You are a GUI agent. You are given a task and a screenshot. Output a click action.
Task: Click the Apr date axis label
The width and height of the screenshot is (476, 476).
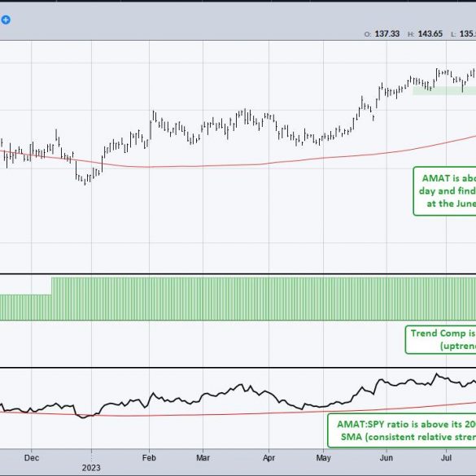(269, 458)
